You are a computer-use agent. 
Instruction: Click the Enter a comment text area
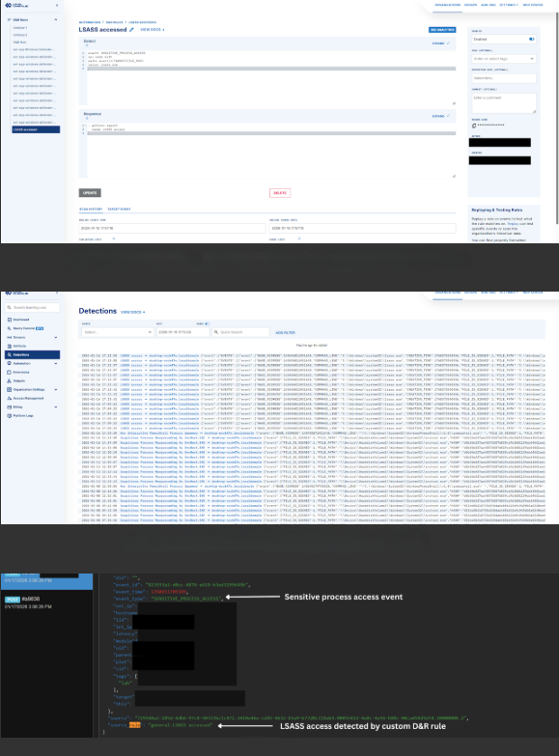coord(504,103)
